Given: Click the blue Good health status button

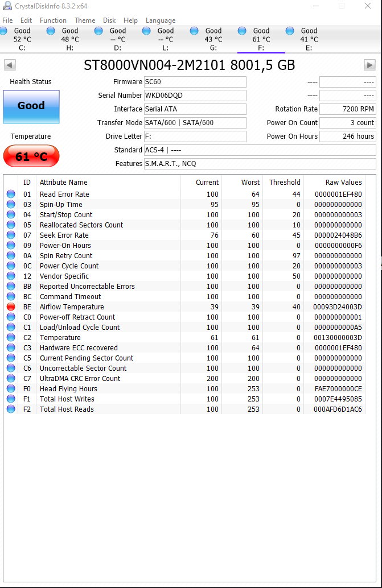Looking at the screenshot, I should pyautogui.click(x=31, y=107).
